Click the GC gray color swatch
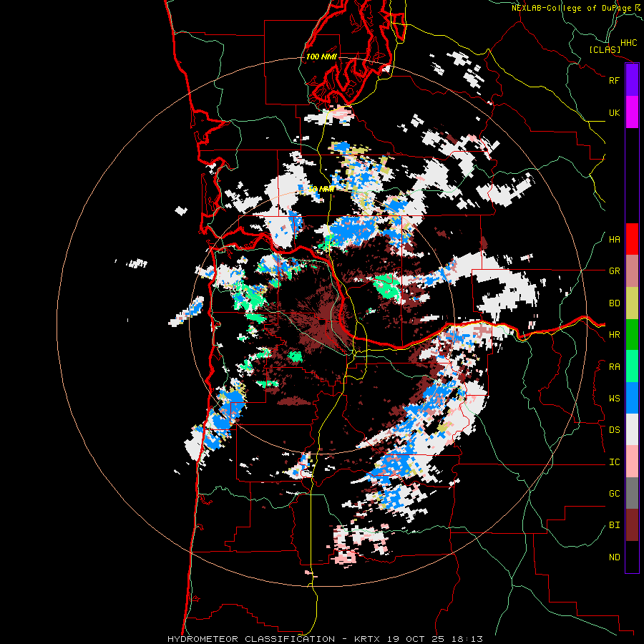Image resolution: width=644 pixels, height=644 pixels. 632,493
